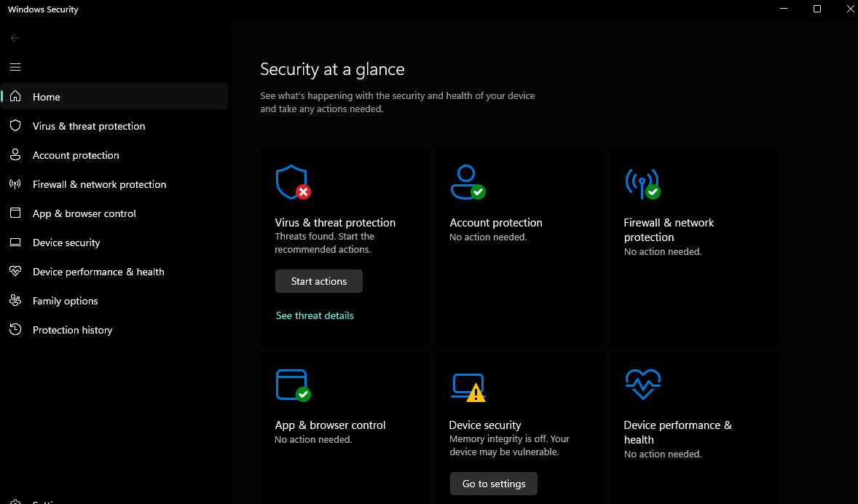Click the clock icon beside Protection history
The image size is (858, 504).
coord(15,329)
